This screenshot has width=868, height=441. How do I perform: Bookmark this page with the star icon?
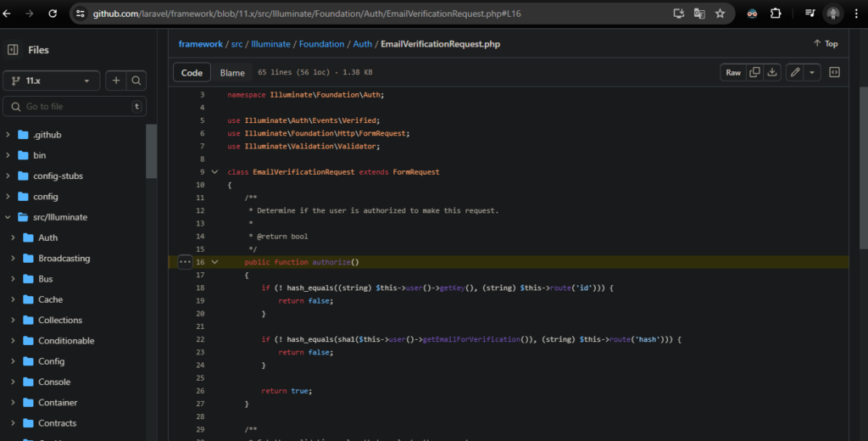[x=720, y=14]
